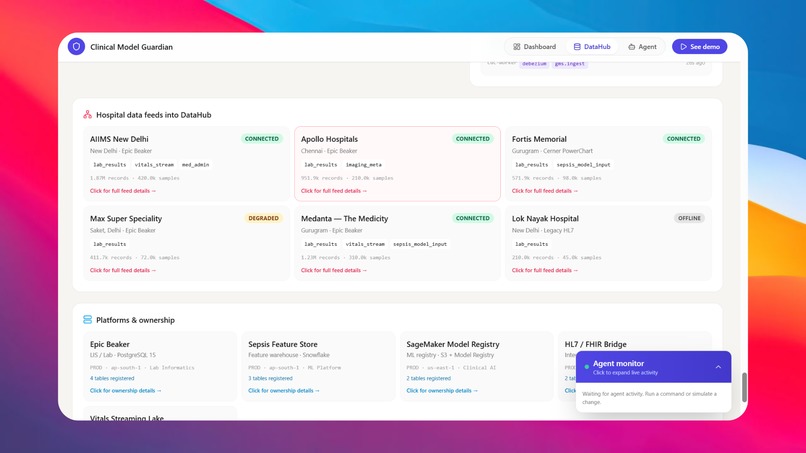Click lab_results tag on Max Super Speciality
The width and height of the screenshot is (806, 453).
(x=109, y=244)
